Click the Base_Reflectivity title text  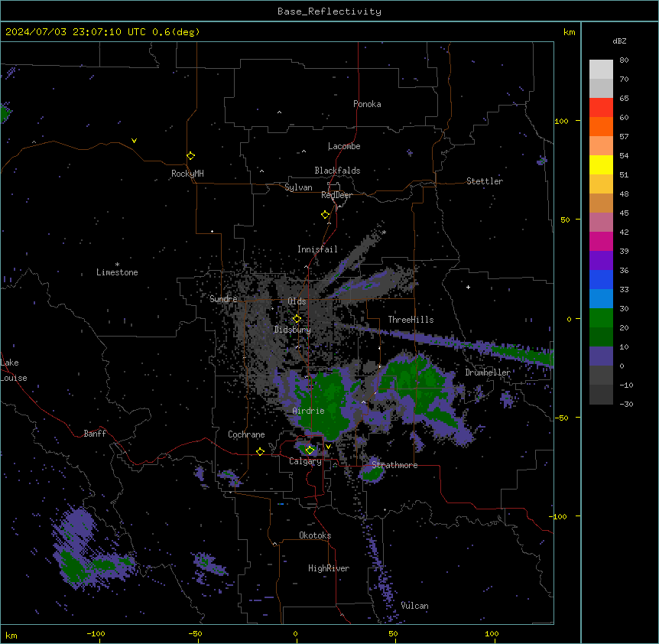click(x=329, y=11)
